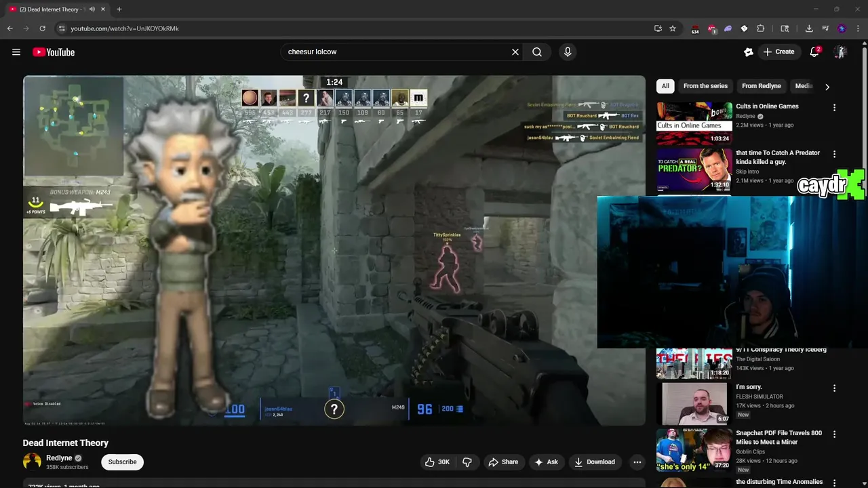868x488 pixels.
Task: Open the YouTube guide hamburger menu
Action: coord(16,52)
